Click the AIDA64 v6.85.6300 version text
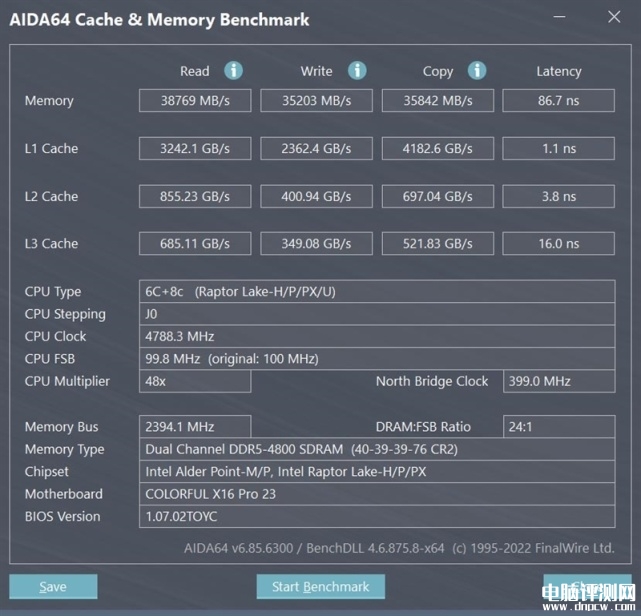Image resolution: width=641 pixels, height=616 pixels. pos(238,548)
